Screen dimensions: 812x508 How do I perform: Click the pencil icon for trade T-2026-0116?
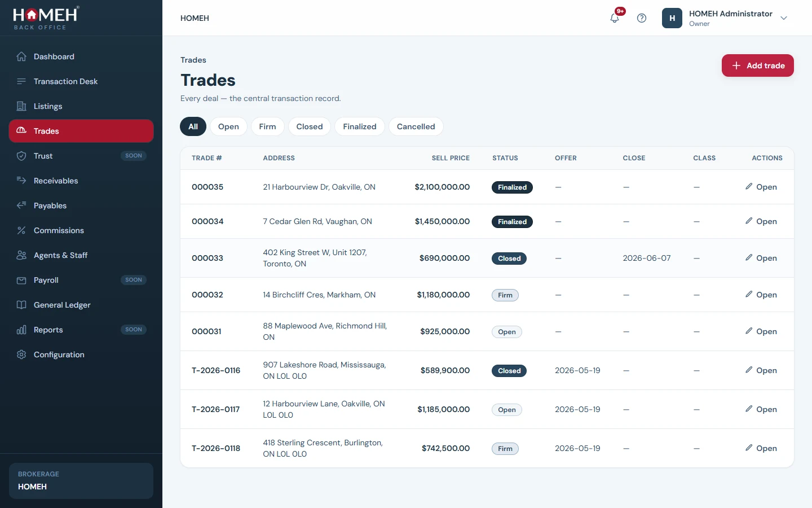coord(749,370)
